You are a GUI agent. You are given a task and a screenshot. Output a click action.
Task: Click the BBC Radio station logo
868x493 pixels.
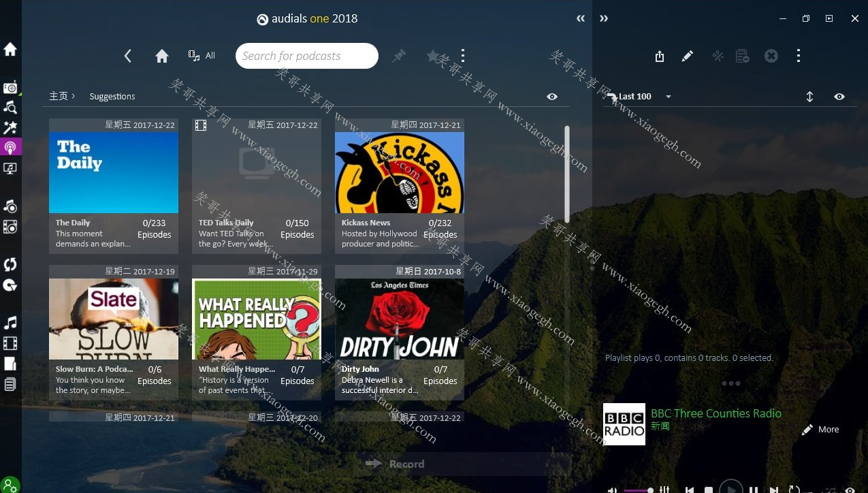(624, 424)
